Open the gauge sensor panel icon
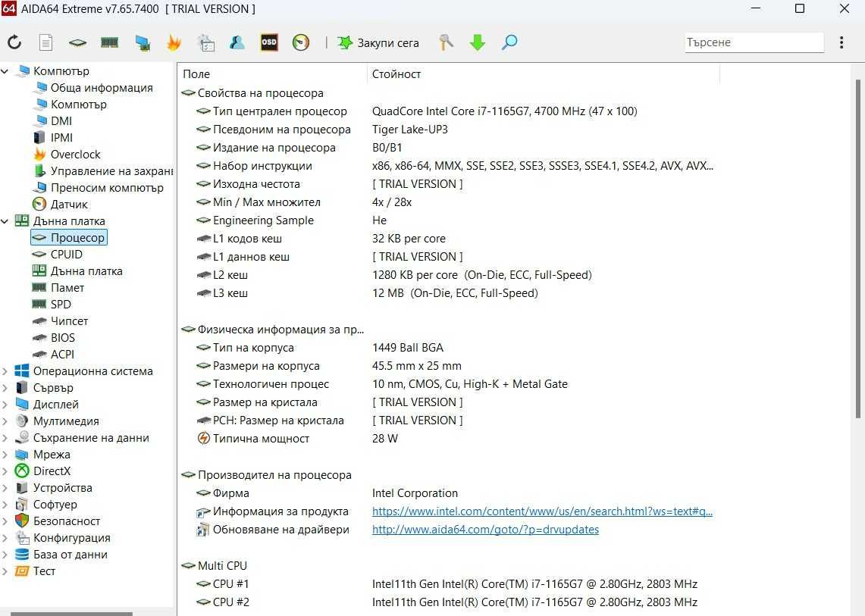The image size is (865, 616). (x=301, y=42)
